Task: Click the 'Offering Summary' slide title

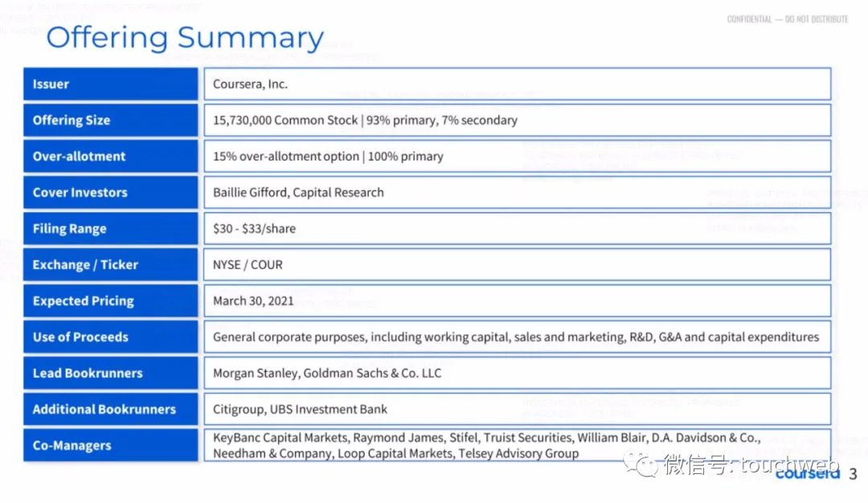Action: click(185, 39)
